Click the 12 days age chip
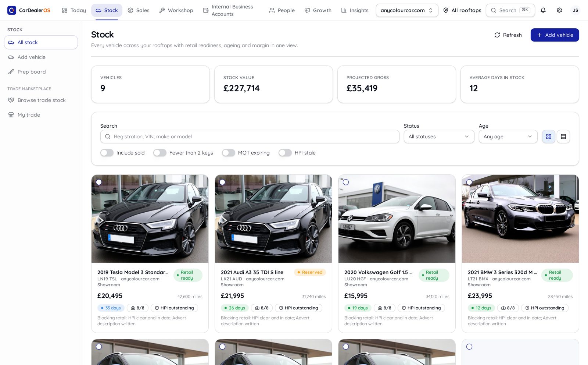 point(481,308)
